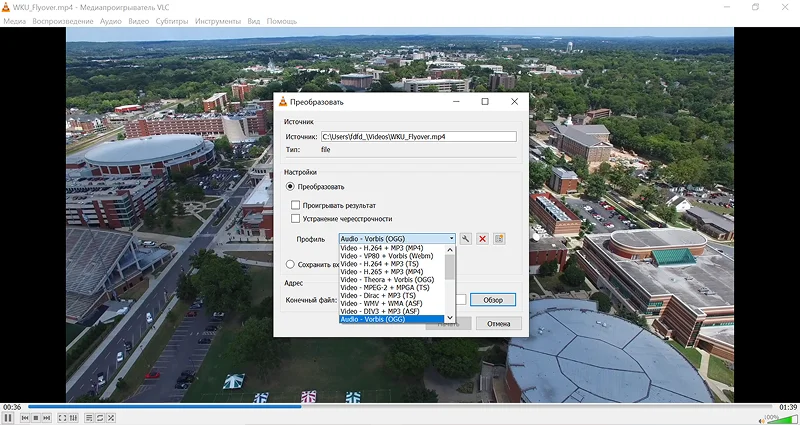Open the Аудио menu
This screenshot has width=800, height=425.
click(111, 21)
